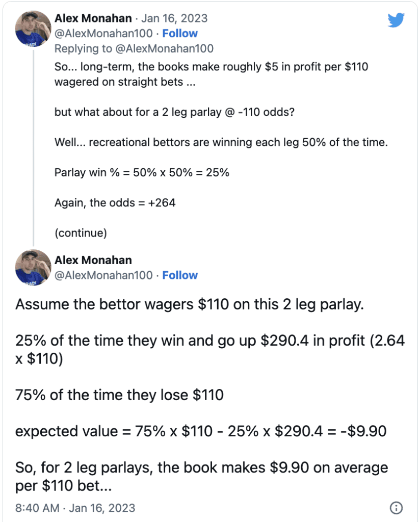Image resolution: width=420 pixels, height=522 pixels.
Task: Open the Jan 16, 2023 date in the reply header
Action: click(x=174, y=18)
